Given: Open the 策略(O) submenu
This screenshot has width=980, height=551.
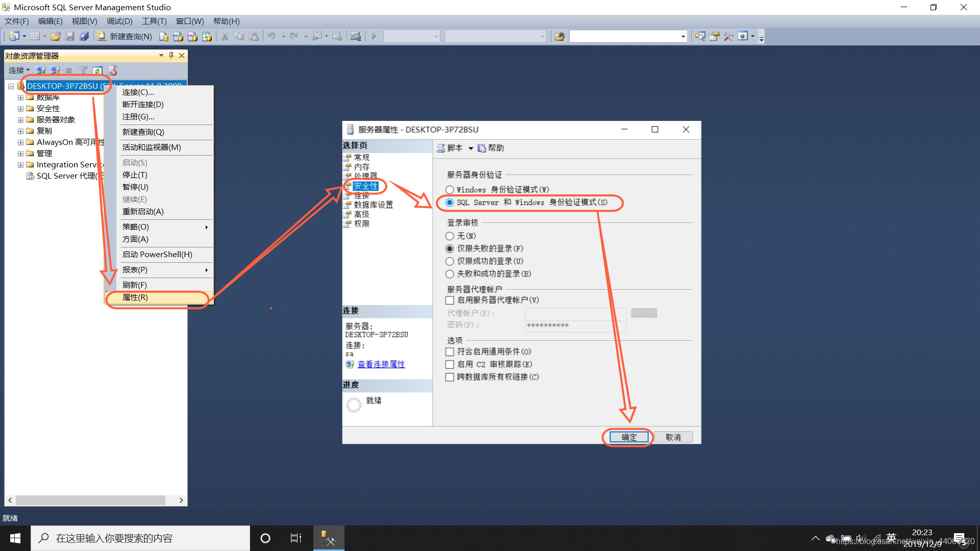Looking at the screenshot, I should click(159, 227).
